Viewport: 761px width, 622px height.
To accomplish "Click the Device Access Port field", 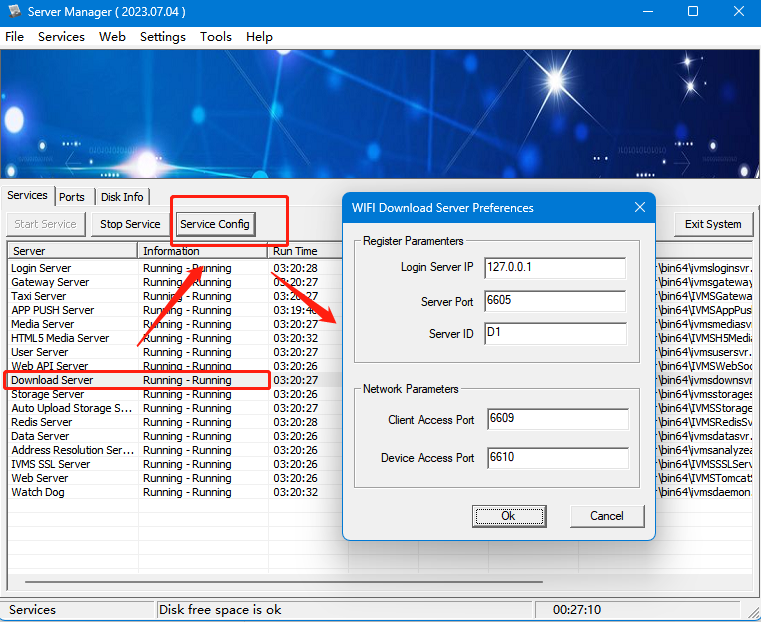I will point(558,458).
